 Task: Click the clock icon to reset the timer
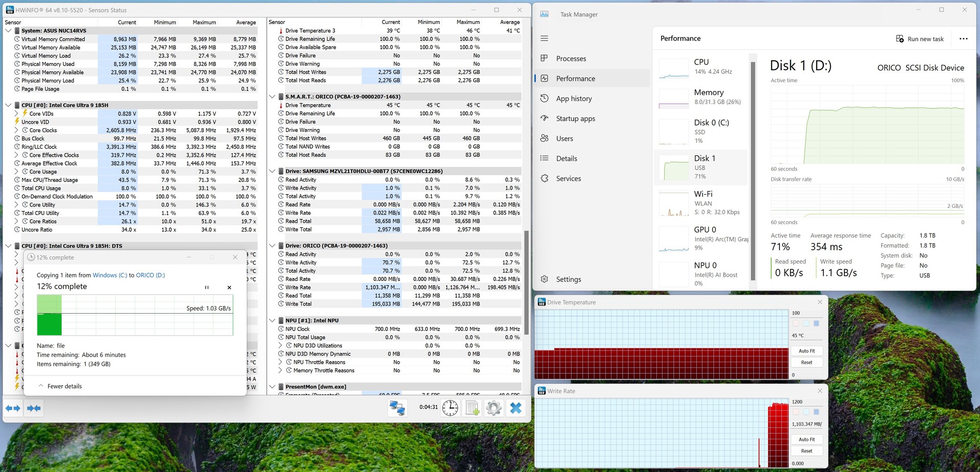[450, 408]
